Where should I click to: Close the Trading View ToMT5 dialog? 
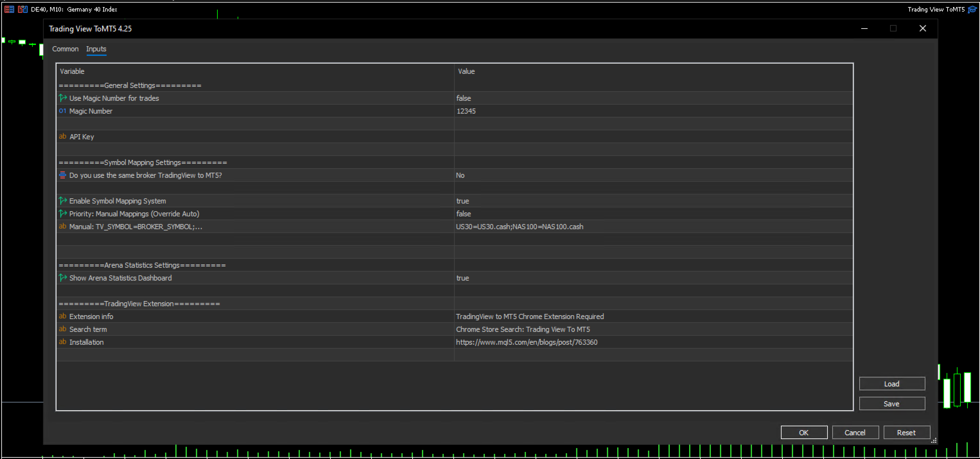[923, 29]
